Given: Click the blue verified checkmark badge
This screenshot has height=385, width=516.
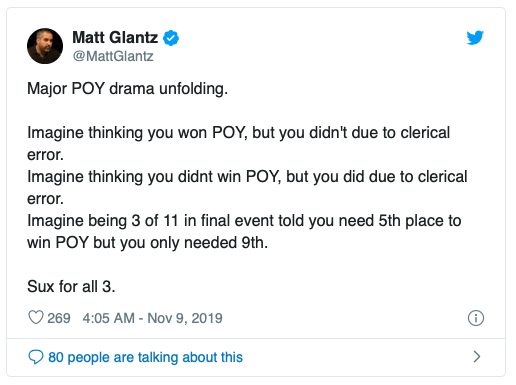Looking at the screenshot, I should pos(171,38).
